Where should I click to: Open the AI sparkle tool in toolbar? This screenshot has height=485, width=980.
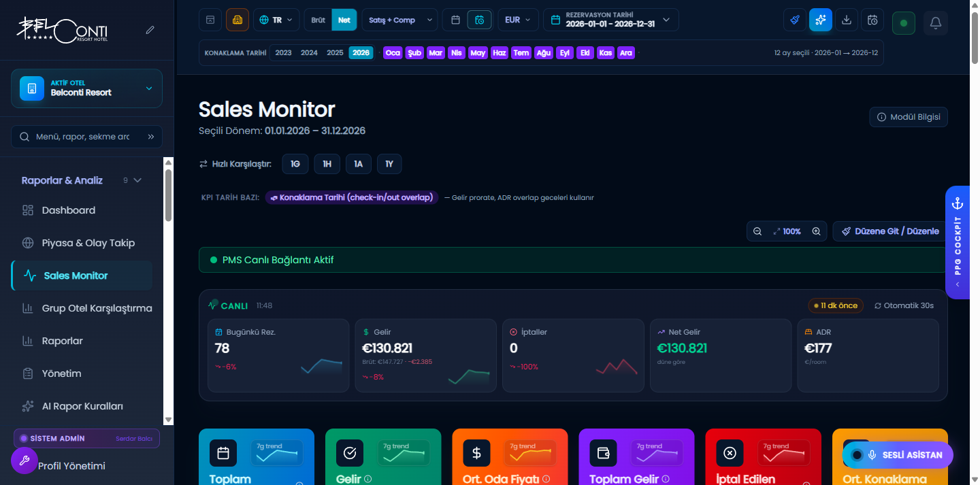pos(820,20)
